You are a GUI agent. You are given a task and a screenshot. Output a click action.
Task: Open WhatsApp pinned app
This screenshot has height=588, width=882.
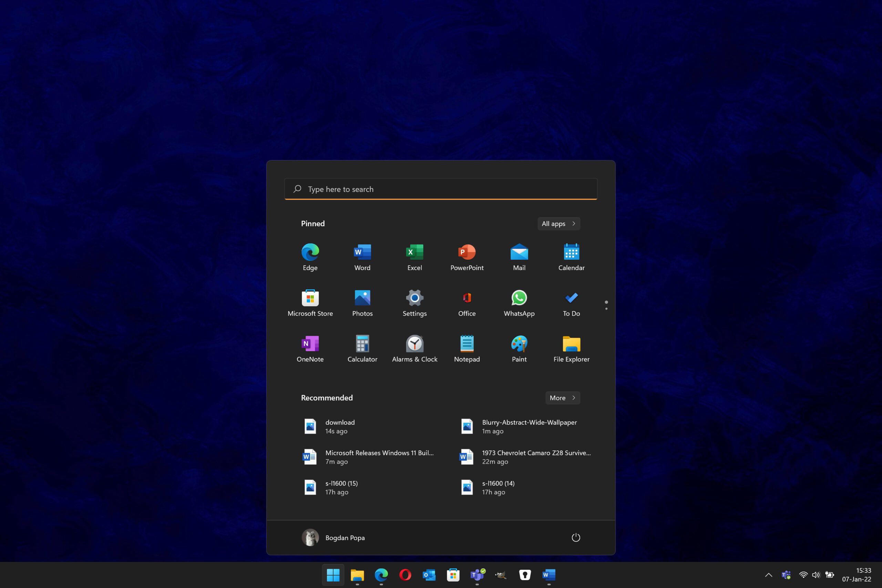point(519,303)
